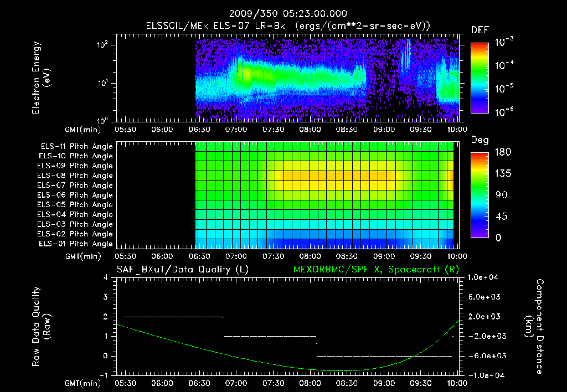Select the 'ELS-06 Pitch Angle' row label
567x392 pixels.
point(75,195)
